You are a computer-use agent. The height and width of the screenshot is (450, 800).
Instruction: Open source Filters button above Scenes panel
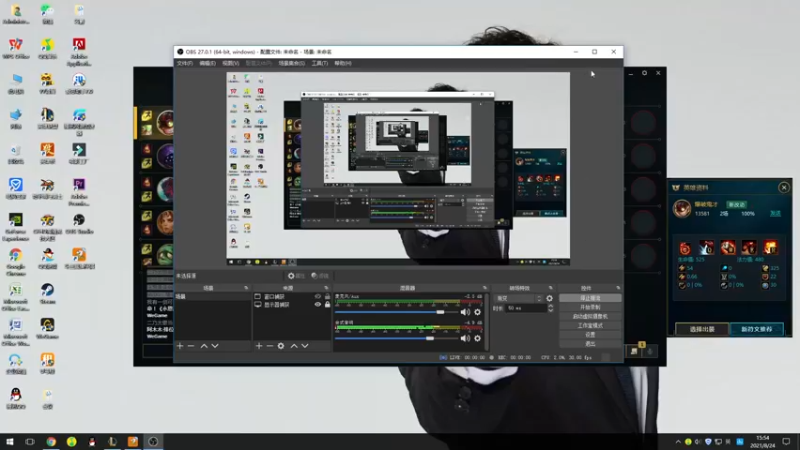[320, 276]
